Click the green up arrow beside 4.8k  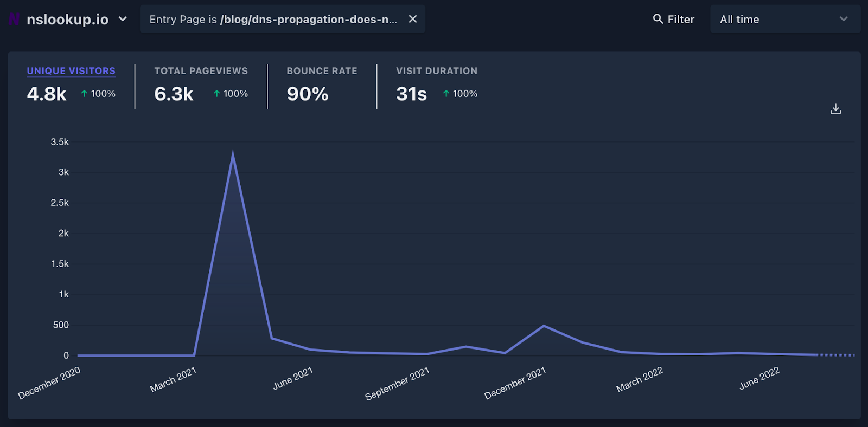84,94
